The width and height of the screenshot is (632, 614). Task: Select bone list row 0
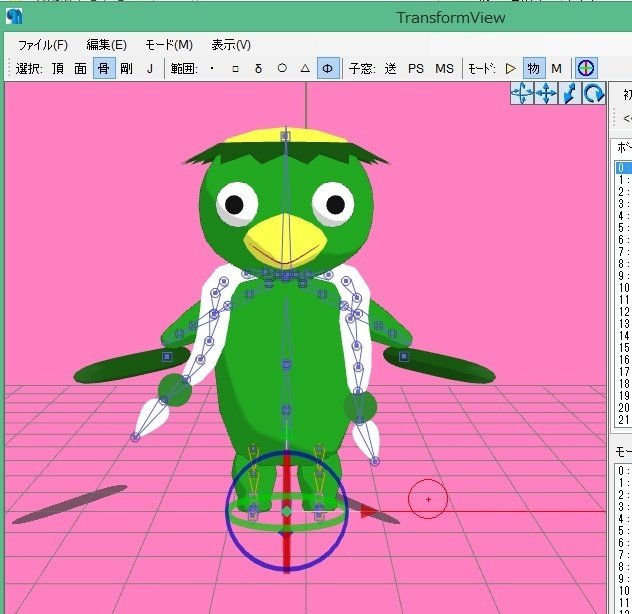click(624, 168)
